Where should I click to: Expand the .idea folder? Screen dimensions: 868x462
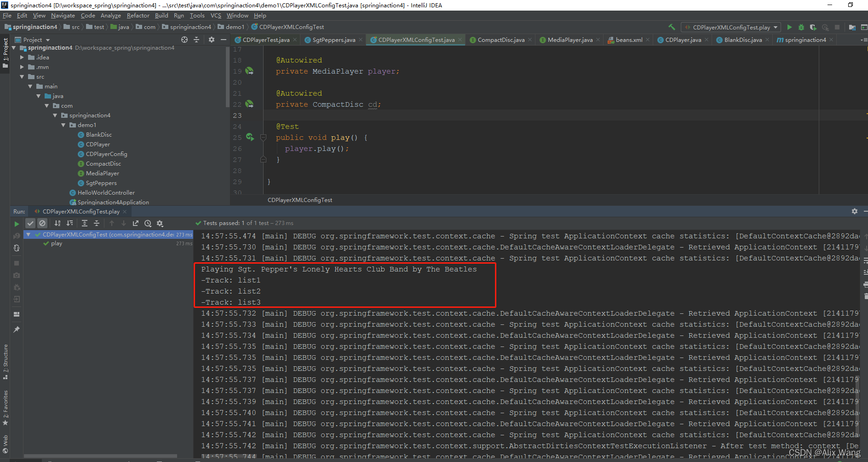22,58
